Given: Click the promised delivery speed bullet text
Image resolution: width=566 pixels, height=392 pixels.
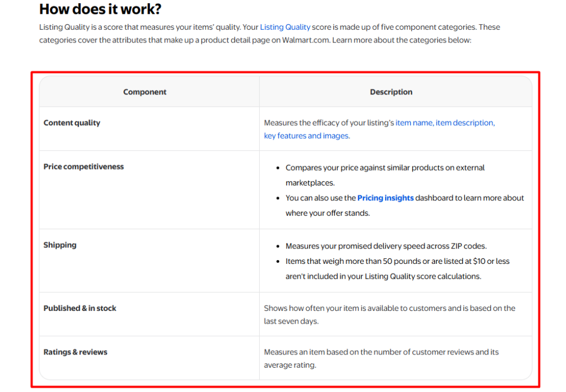Looking at the screenshot, I should [x=386, y=246].
